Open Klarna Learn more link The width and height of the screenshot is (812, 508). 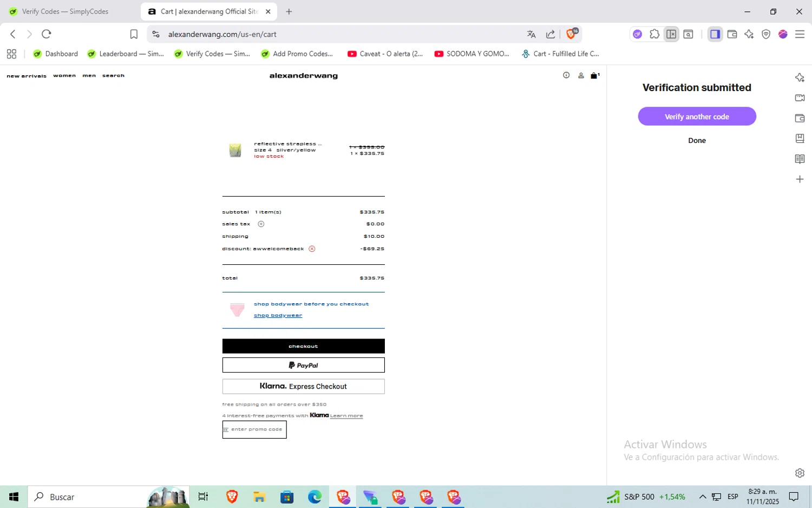click(x=346, y=416)
